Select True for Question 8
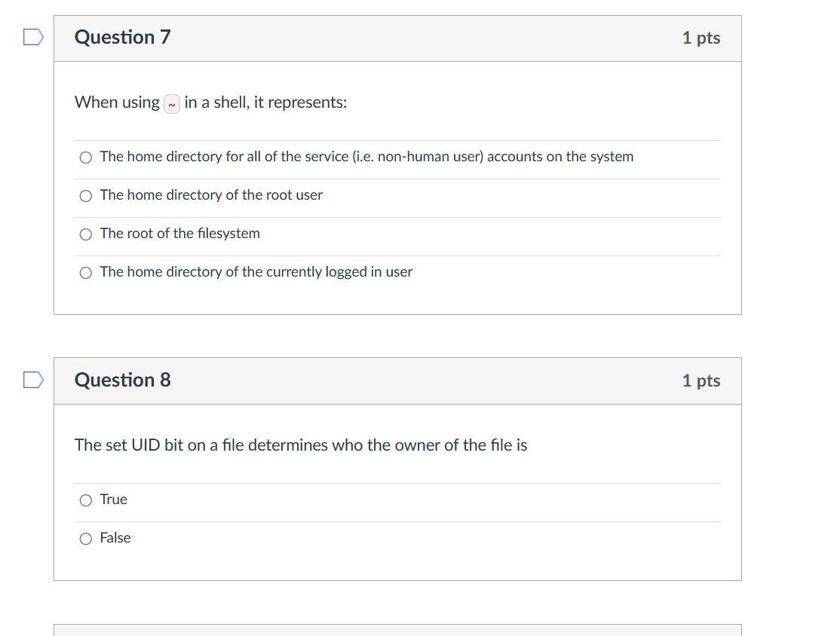This screenshot has width=840, height=636. 85,500
